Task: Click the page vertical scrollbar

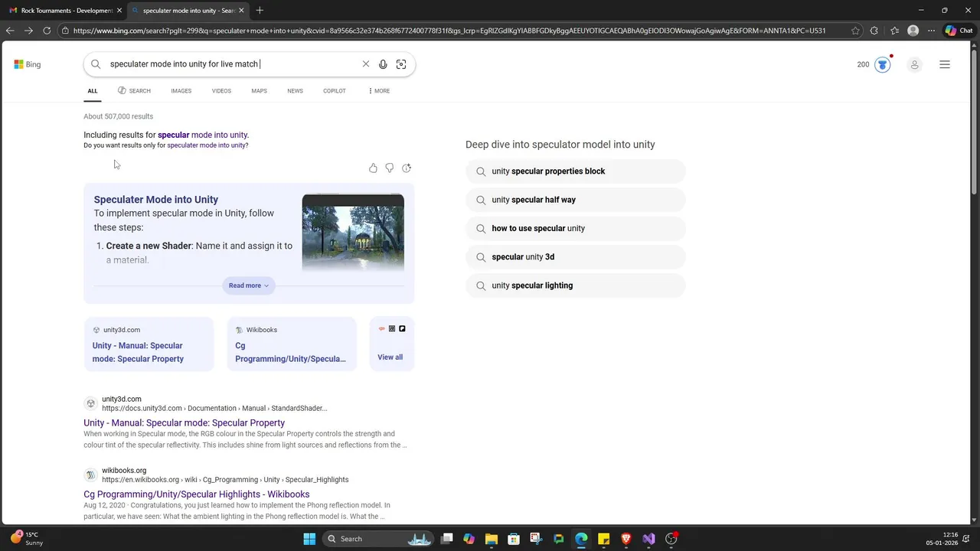Action: (x=975, y=122)
